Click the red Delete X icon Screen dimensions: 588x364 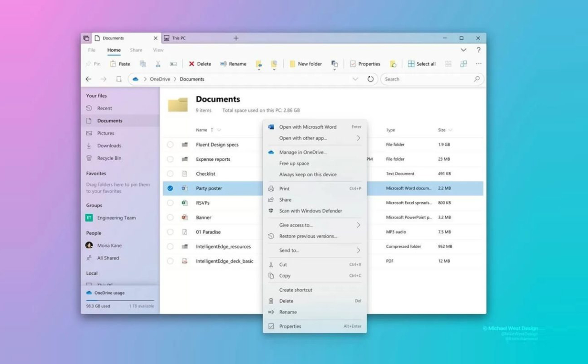[x=192, y=64]
